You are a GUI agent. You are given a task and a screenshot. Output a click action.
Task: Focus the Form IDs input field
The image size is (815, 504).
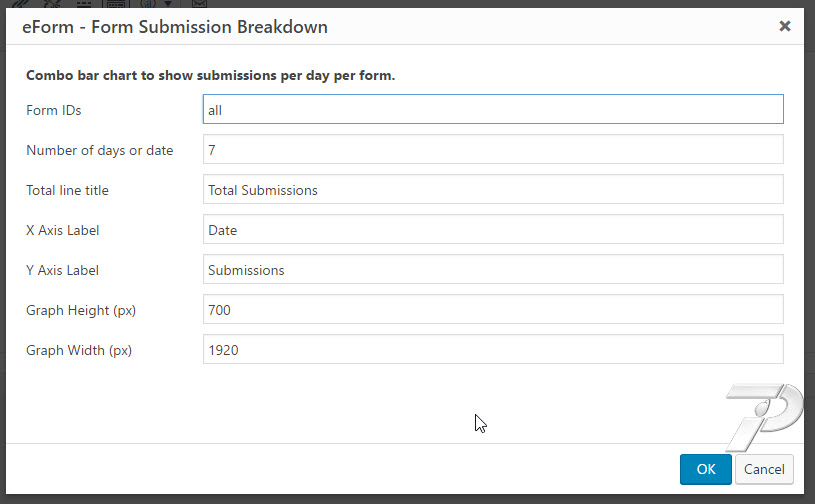(x=493, y=109)
